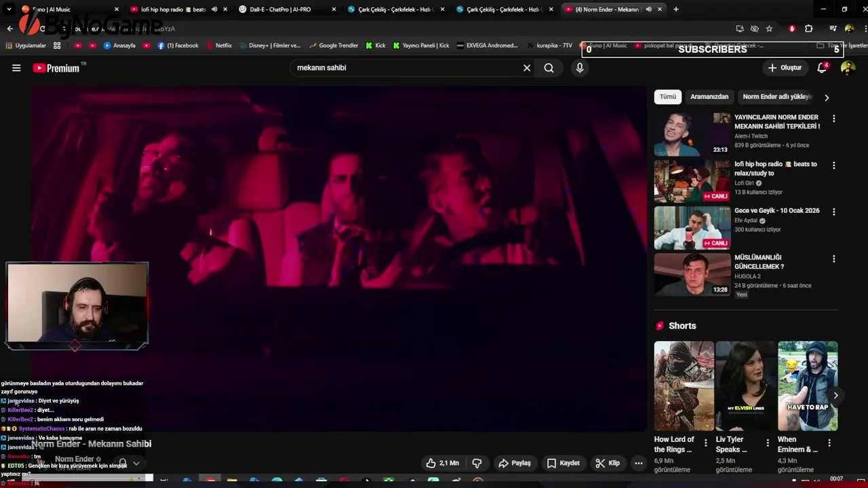Image resolution: width=868 pixels, height=488 pixels.
Task: Open the Facebook bookmark
Action: [178, 45]
